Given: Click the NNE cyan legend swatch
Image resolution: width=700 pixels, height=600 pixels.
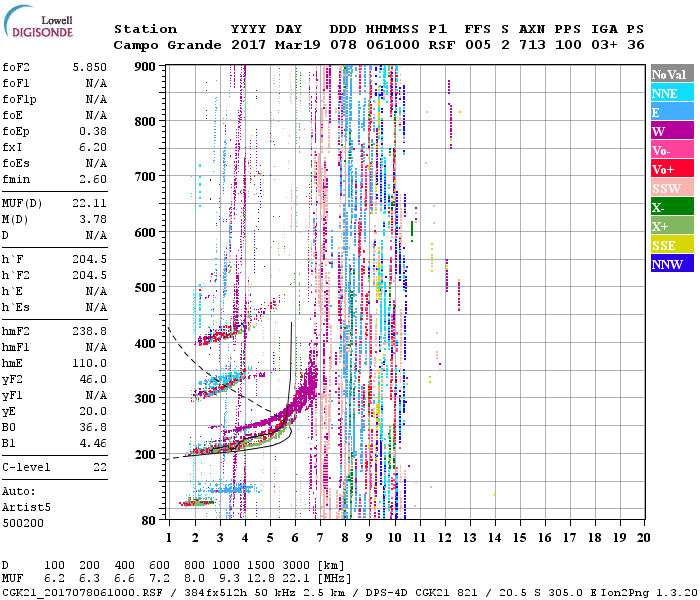Looking at the screenshot, I should point(672,93).
